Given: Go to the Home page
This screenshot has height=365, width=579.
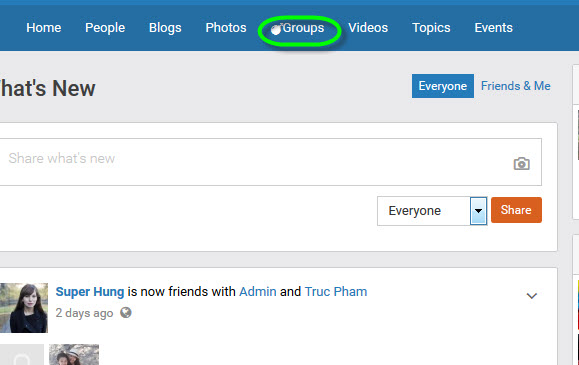Looking at the screenshot, I should coord(44,28).
